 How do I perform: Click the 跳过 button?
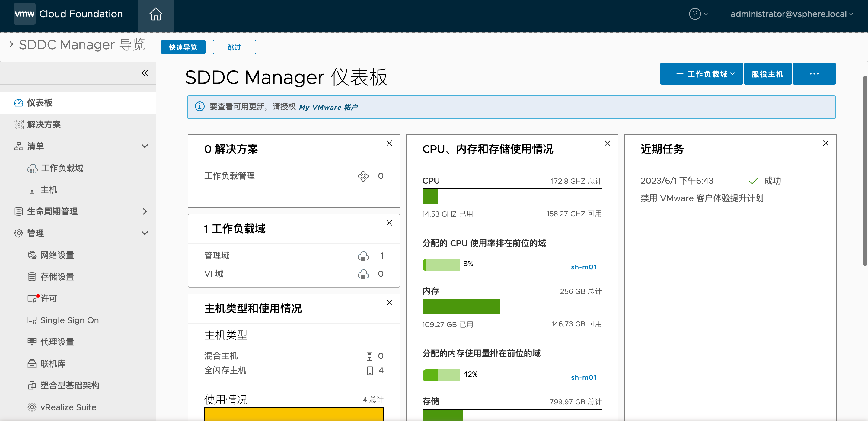tap(234, 47)
